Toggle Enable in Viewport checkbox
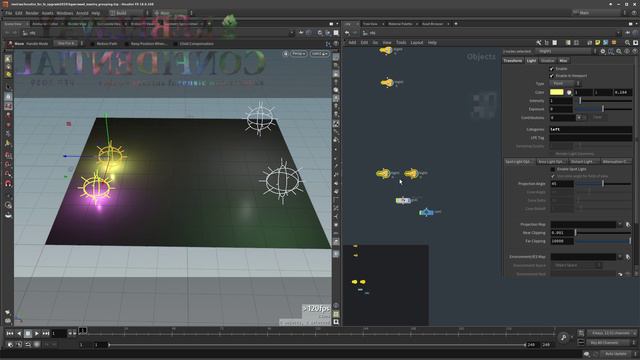Viewport: 640px width, 360px height. [552, 76]
